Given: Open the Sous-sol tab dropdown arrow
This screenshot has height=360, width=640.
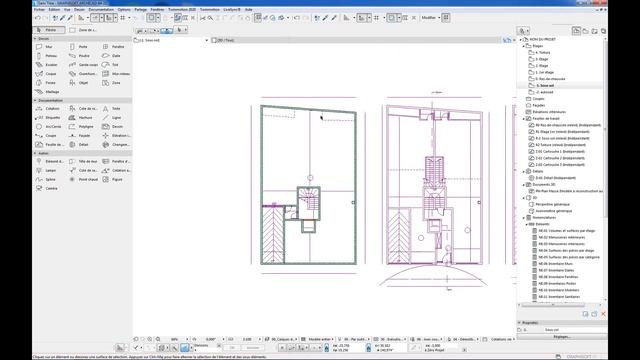Looking at the screenshot, I should (207, 40).
